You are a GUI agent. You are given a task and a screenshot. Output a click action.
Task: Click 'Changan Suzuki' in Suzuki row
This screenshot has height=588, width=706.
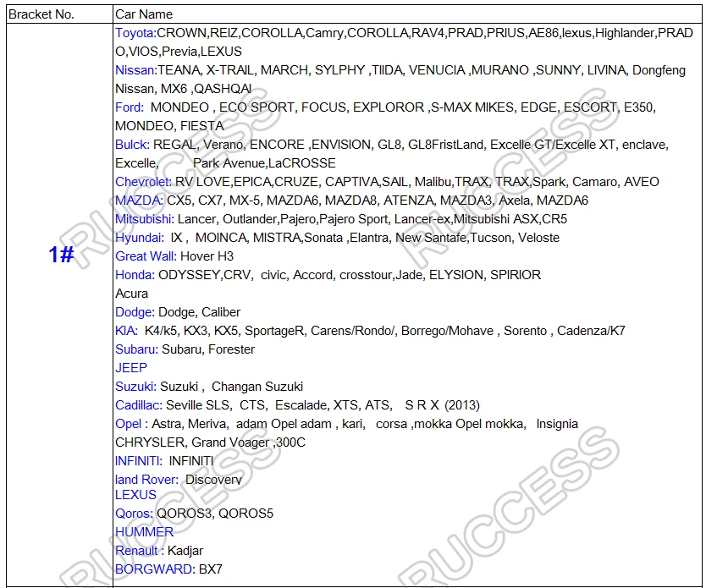coord(257,387)
